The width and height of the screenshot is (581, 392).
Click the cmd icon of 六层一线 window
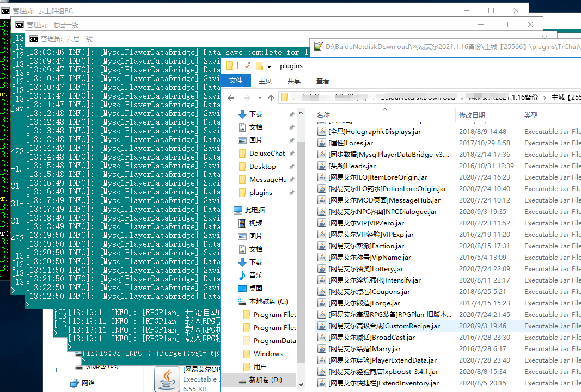34,39
